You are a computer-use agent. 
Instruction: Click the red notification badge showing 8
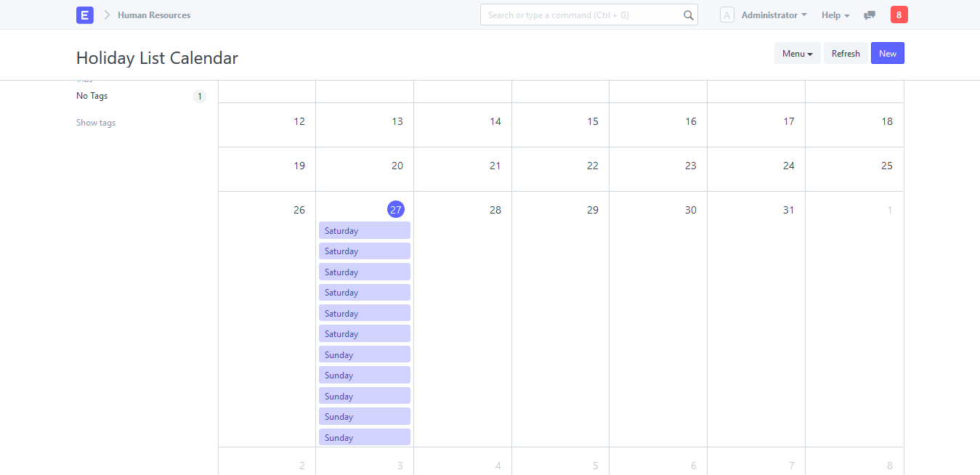pos(899,14)
